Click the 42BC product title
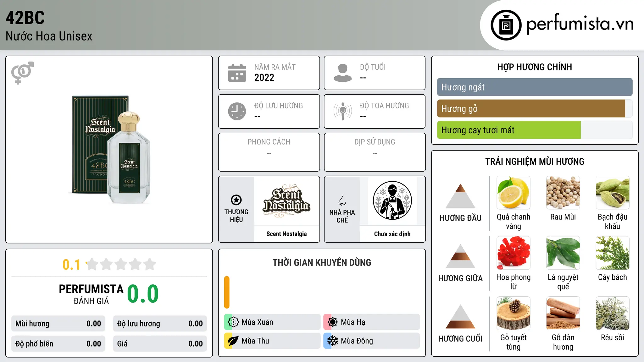644x362 pixels. (x=25, y=18)
